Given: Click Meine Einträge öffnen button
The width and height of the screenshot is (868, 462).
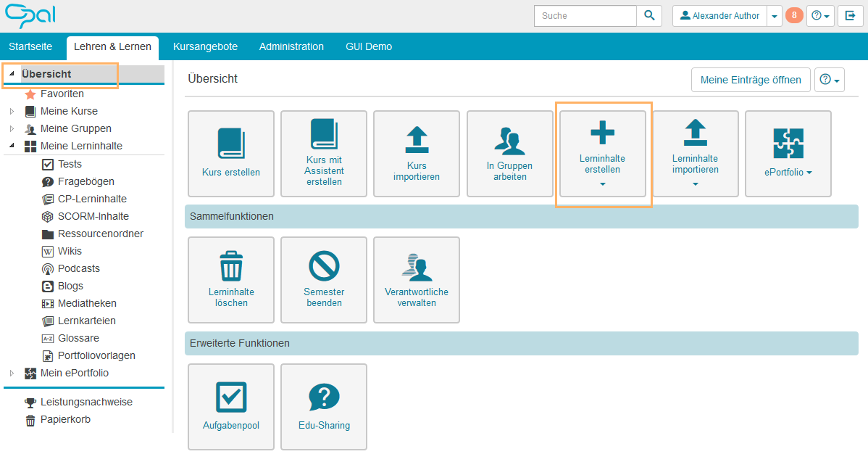Looking at the screenshot, I should point(751,80).
